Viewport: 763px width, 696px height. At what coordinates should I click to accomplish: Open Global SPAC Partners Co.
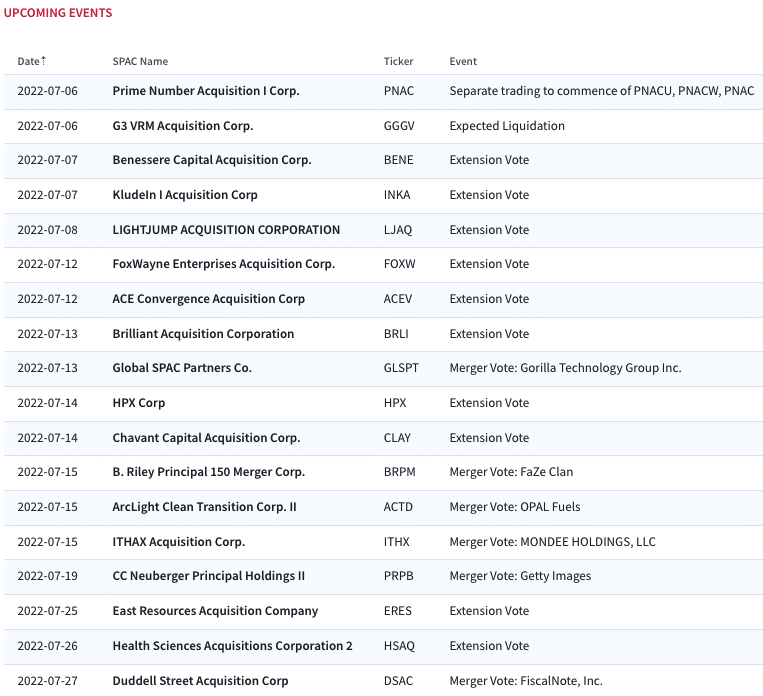click(182, 368)
